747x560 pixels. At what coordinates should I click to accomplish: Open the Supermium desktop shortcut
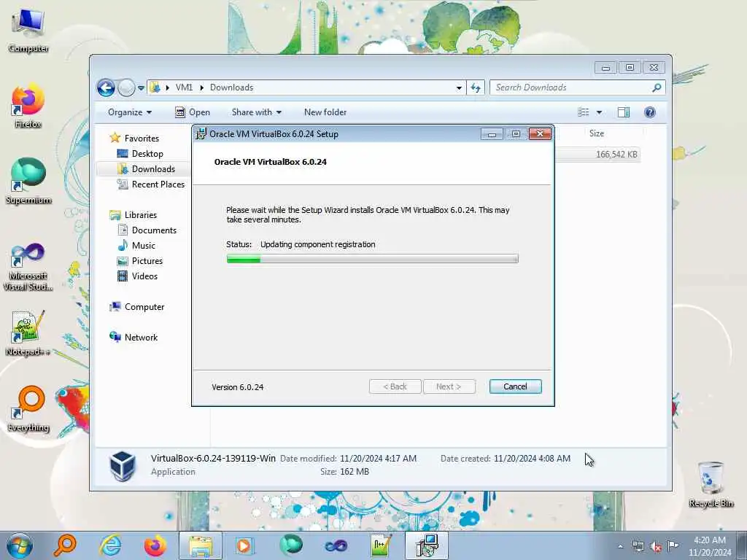click(x=28, y=181)
